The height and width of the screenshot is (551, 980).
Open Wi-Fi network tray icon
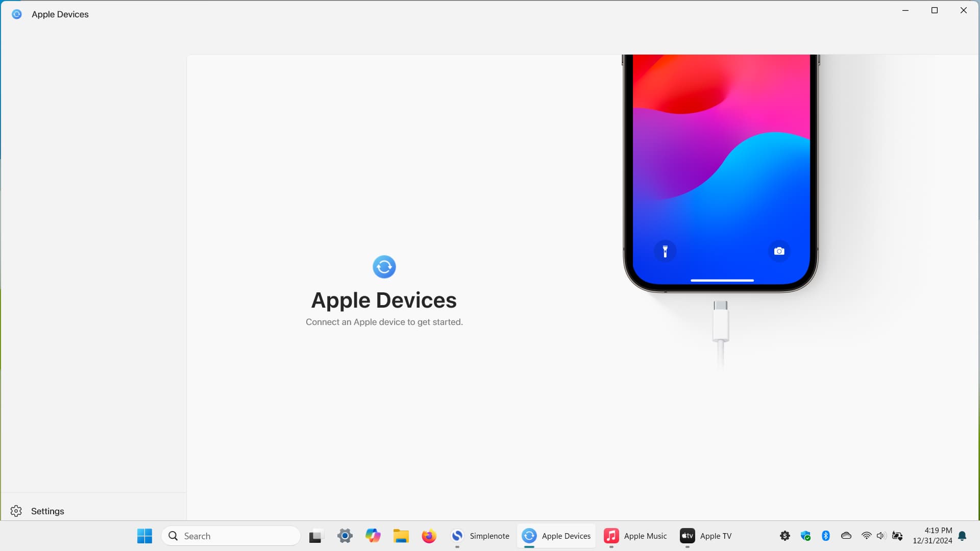point(866,536)
